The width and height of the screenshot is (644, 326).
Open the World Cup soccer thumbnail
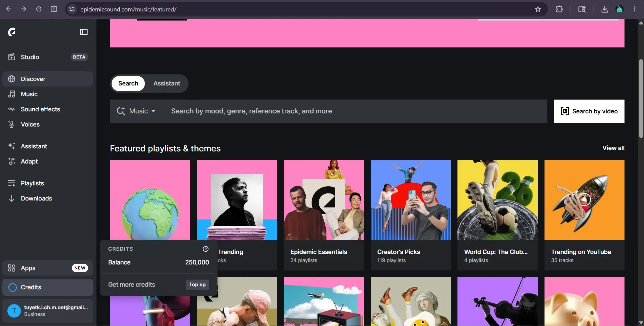click(497, 200)
